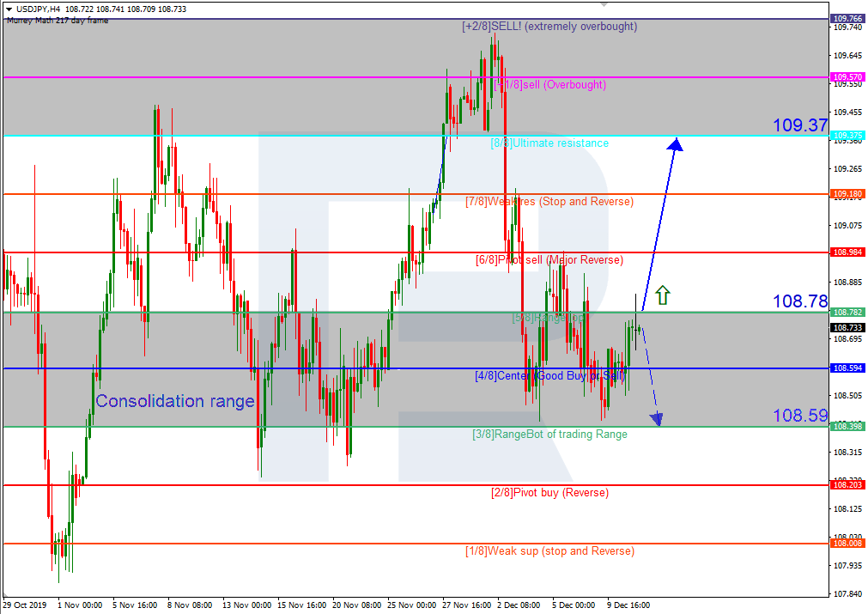Image resolution: width=868 pixels, height=614 pixels.
Task: Select the Consolidation range annotation
Action: pos(175,401)
